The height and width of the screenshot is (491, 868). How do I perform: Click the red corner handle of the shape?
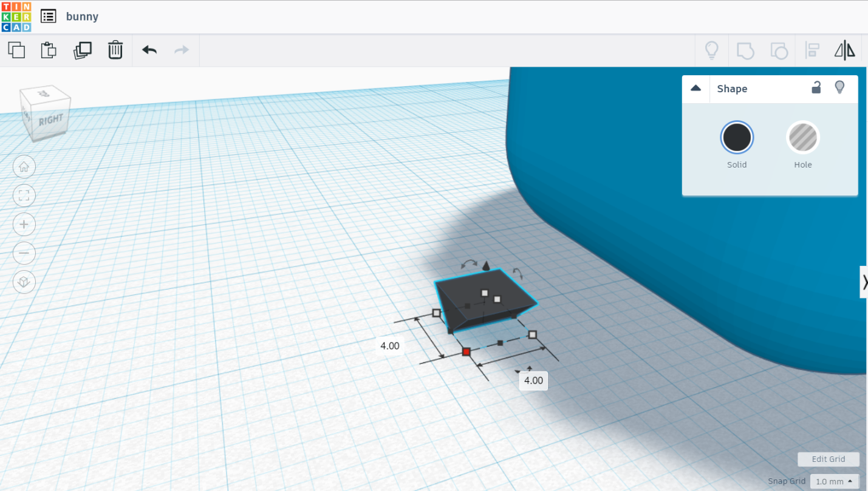(x=466, y=352)
